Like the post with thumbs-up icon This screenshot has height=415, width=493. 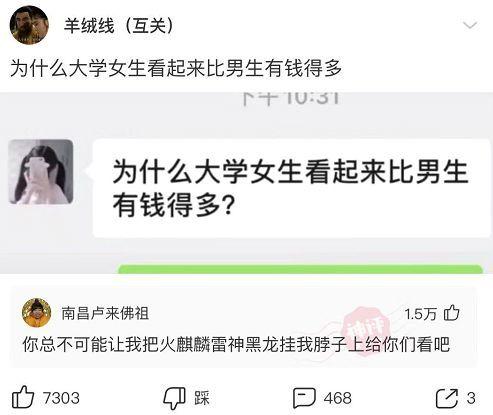click(23, 397)
